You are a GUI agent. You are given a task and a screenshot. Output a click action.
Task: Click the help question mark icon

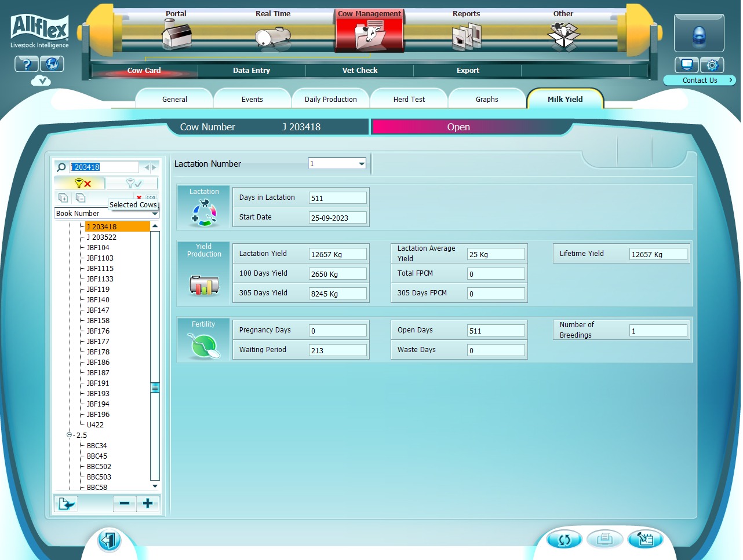click(x=26, y=64)
